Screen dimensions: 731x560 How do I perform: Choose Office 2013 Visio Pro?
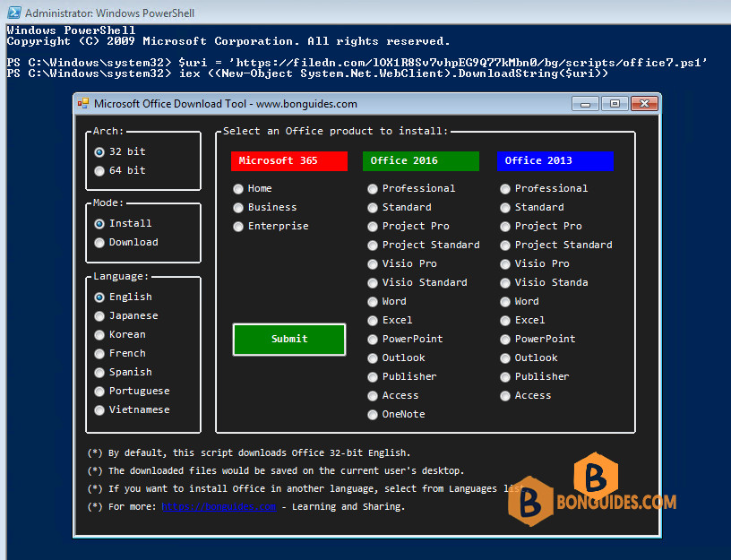(x=535, y=264)
